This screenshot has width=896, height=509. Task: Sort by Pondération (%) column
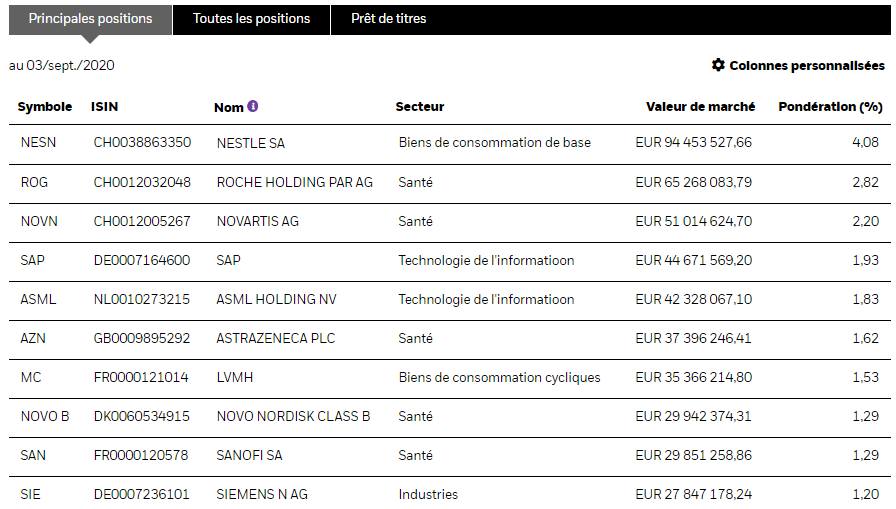pyautogui.click(x=830, y=106)
